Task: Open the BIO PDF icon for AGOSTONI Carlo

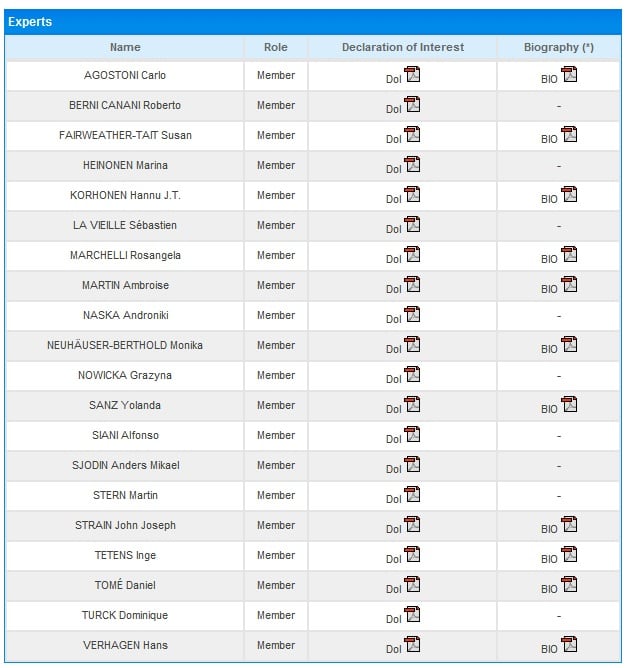Action: [x=569, y=74]
